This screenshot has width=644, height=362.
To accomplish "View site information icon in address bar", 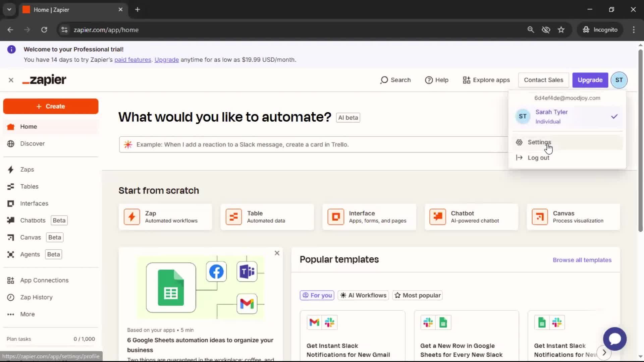I will tap(64, 30).
